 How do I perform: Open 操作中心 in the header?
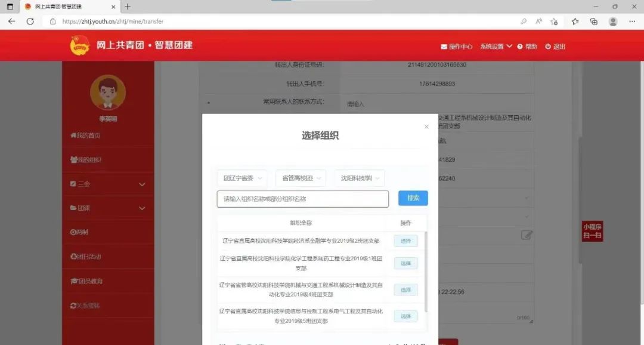457,47
